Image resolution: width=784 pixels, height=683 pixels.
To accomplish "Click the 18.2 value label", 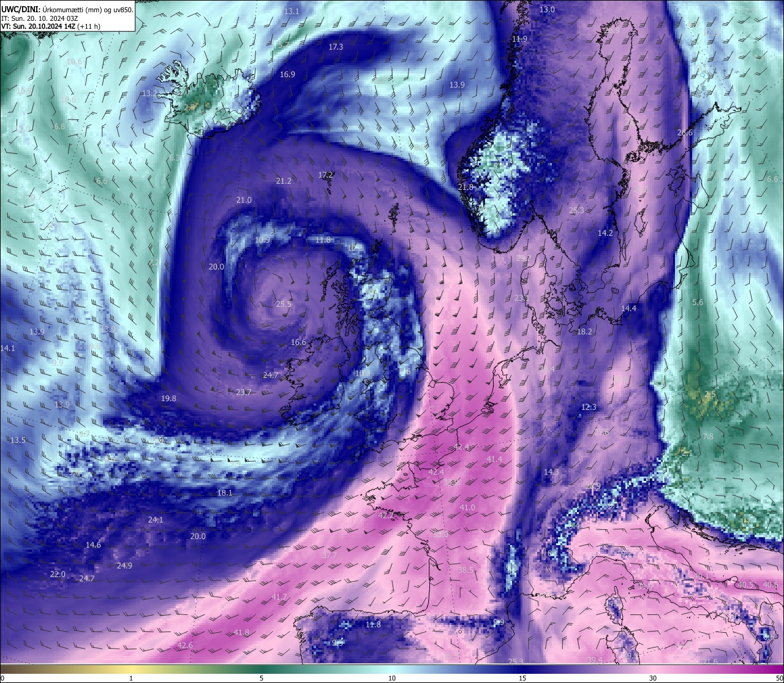I will click(x=584, y=331).
